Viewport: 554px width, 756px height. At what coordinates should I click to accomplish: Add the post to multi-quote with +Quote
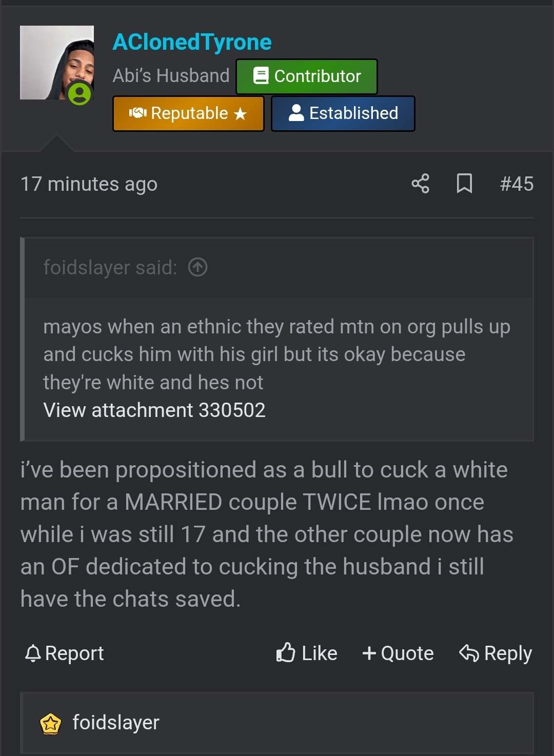tap(398, 653)
